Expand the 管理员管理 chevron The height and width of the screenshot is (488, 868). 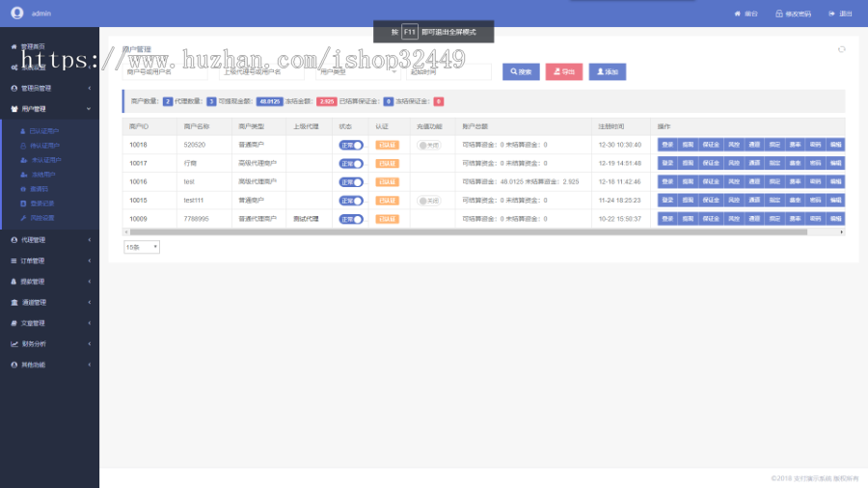(89, 88)
